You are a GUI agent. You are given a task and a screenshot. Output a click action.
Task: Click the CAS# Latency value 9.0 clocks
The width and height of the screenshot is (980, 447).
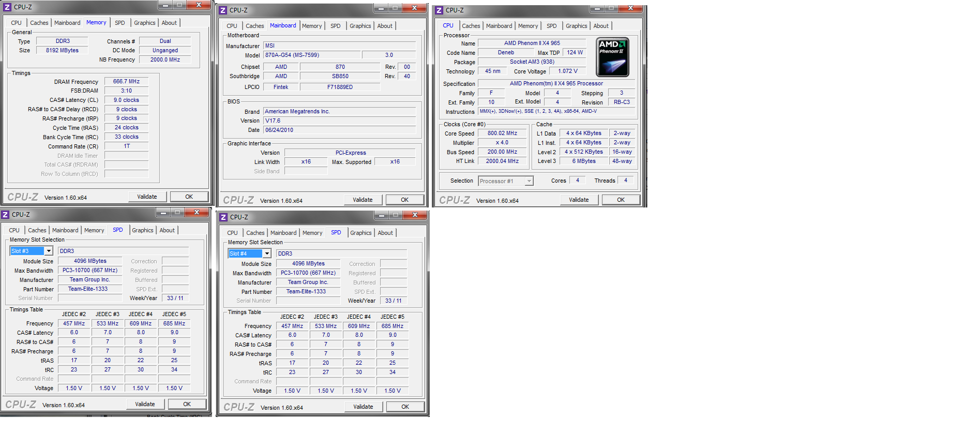(127, 100)
